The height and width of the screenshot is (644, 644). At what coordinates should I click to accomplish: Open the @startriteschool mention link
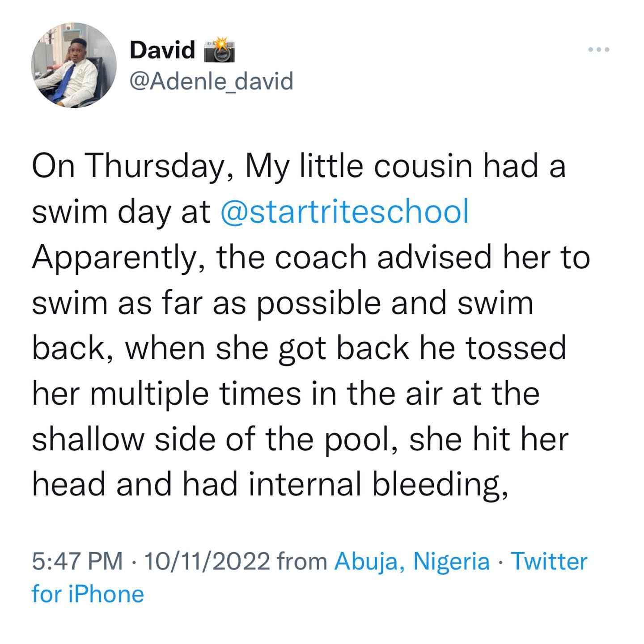tap(345, 212)
